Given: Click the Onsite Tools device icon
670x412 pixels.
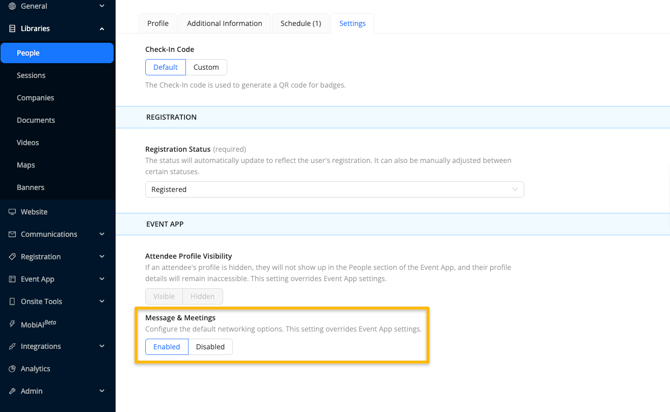Looking at the screenshot, I should (x=12, y=301).
